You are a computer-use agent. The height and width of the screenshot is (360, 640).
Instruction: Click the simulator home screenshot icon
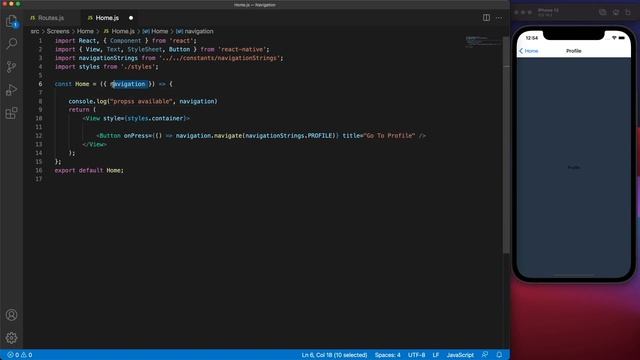[603, 12]
